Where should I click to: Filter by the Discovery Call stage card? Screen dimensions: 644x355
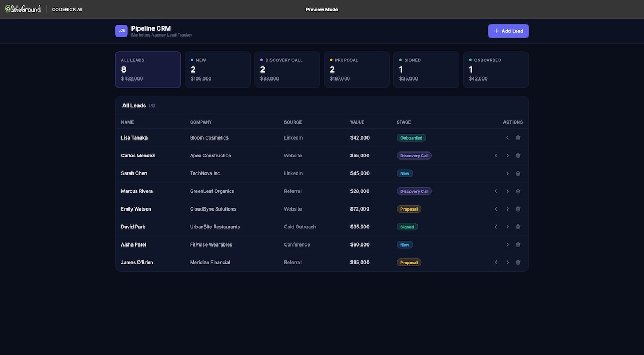click(287, 69)
